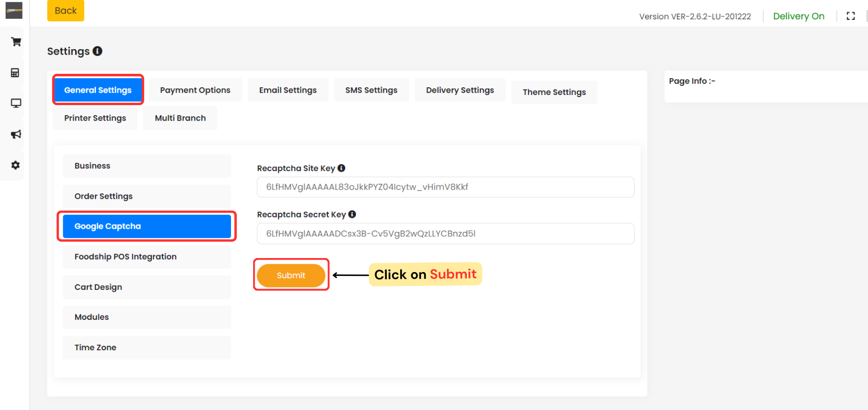Toggle the Delivery On status
This screenshot has width=868, height=410.
click(799, 16)
